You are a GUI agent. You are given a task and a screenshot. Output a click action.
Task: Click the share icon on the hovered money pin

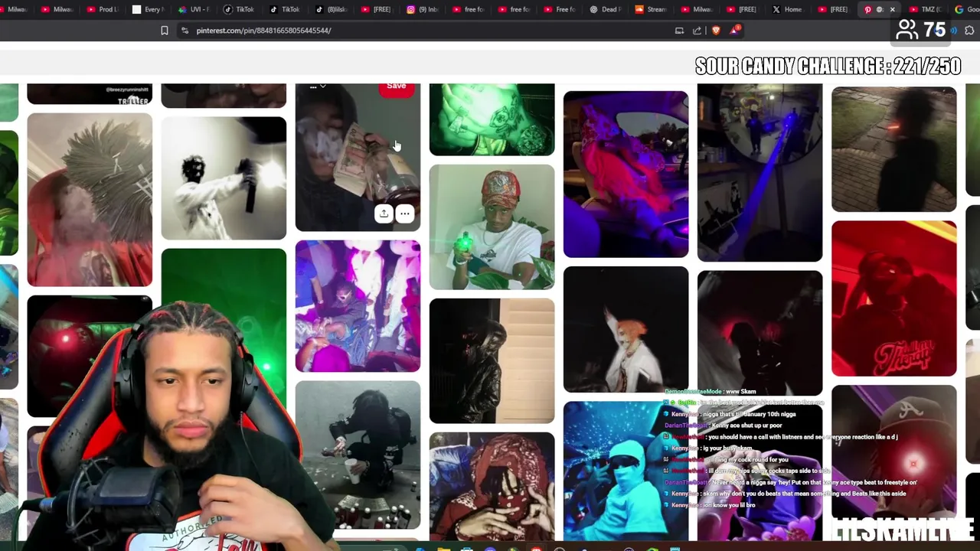tap(384, 214)
